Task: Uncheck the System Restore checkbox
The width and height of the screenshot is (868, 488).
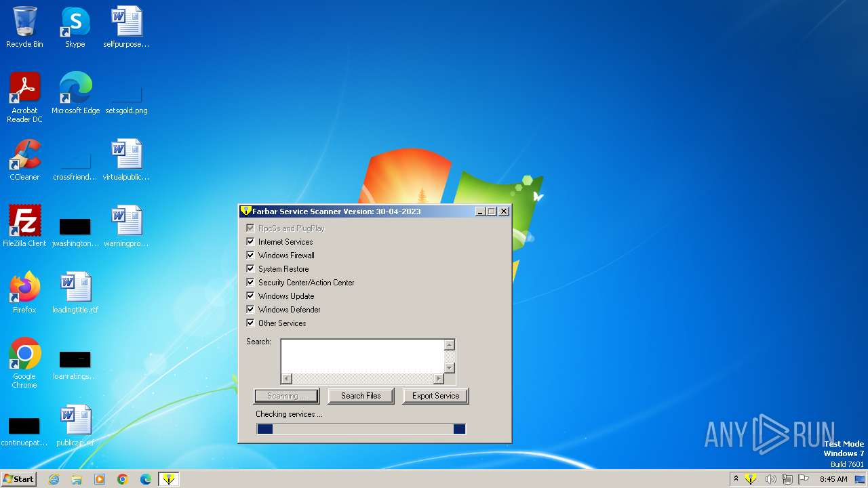Action: click(251, 269)
